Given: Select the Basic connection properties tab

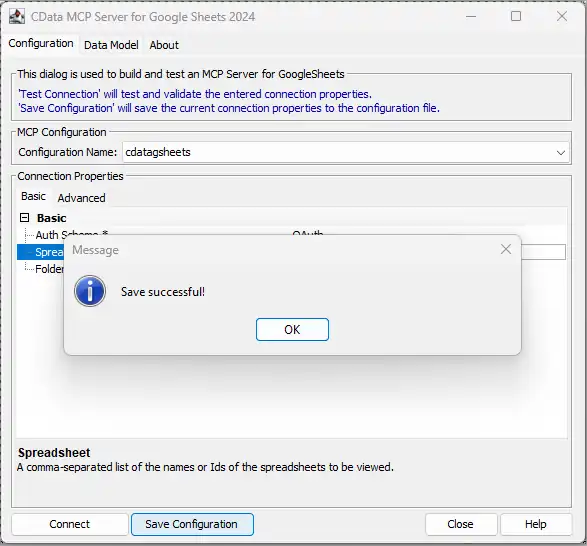Looking at the screenshot, I should 33,196.
